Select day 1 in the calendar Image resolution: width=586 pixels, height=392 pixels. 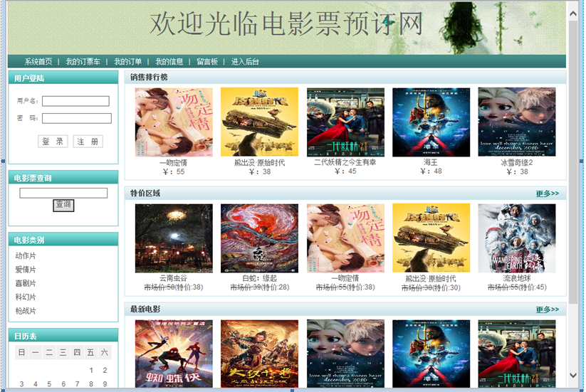click(x=91, y=371)
